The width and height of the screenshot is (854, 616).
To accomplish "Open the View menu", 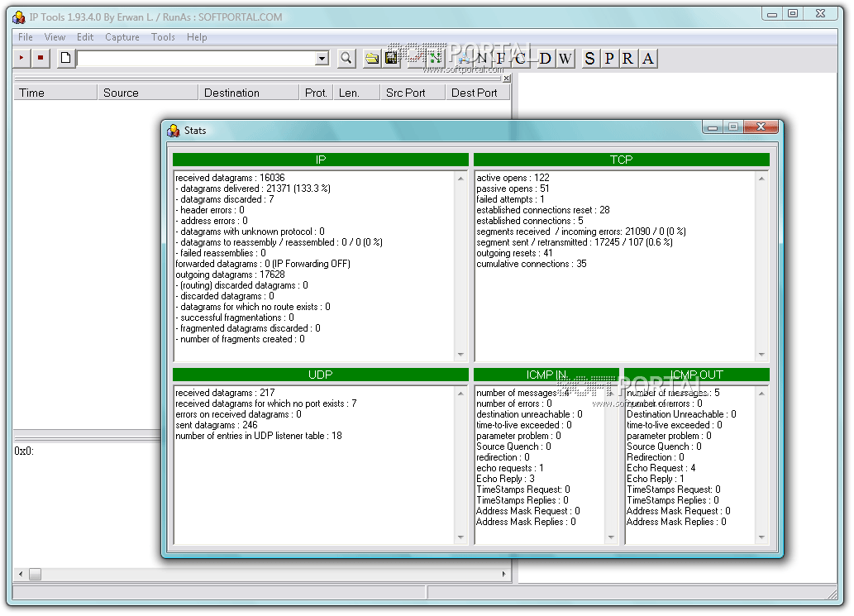I will click(x=55, y=37).
